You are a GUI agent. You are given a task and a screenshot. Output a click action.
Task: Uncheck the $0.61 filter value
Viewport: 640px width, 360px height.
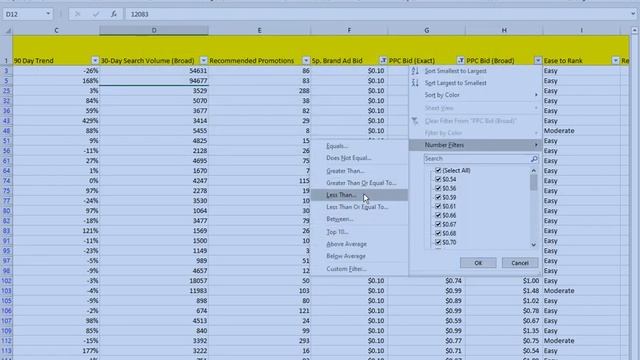click(x=438, y=206)
